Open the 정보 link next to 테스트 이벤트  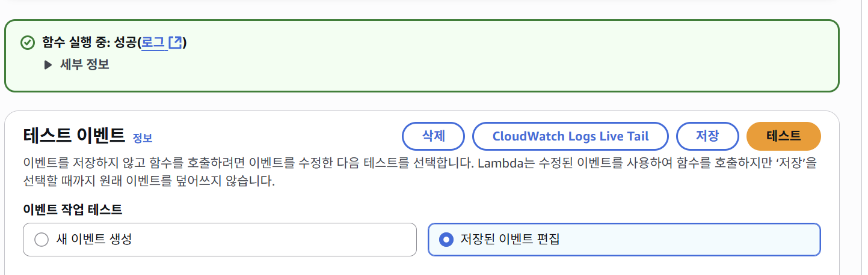coord(143,138)
